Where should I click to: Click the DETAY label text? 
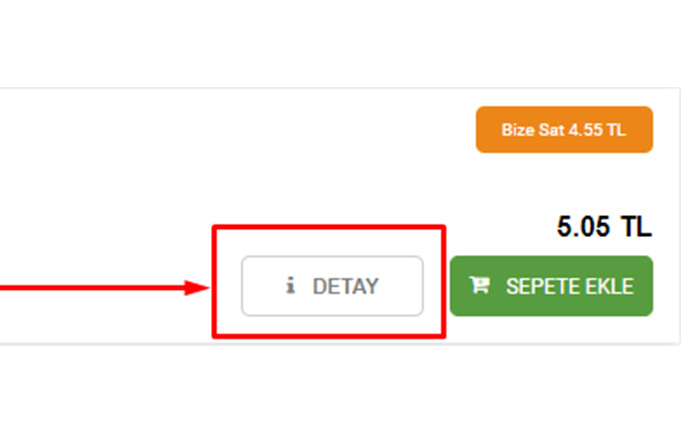(x=346, y=286)
